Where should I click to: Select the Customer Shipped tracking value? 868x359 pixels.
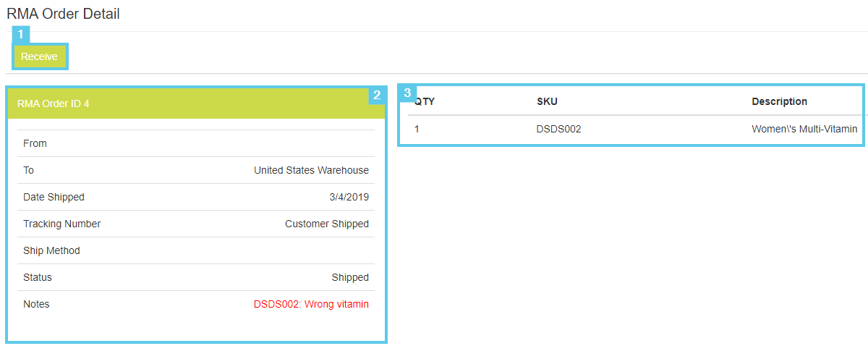coord(326,224)
